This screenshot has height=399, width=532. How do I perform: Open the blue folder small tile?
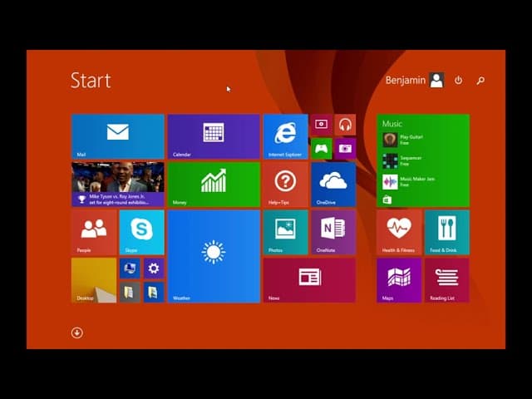[154, 292]
